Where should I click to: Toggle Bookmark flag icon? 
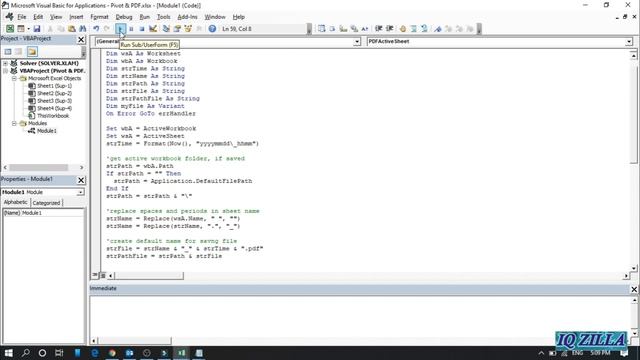coord(438,29)
